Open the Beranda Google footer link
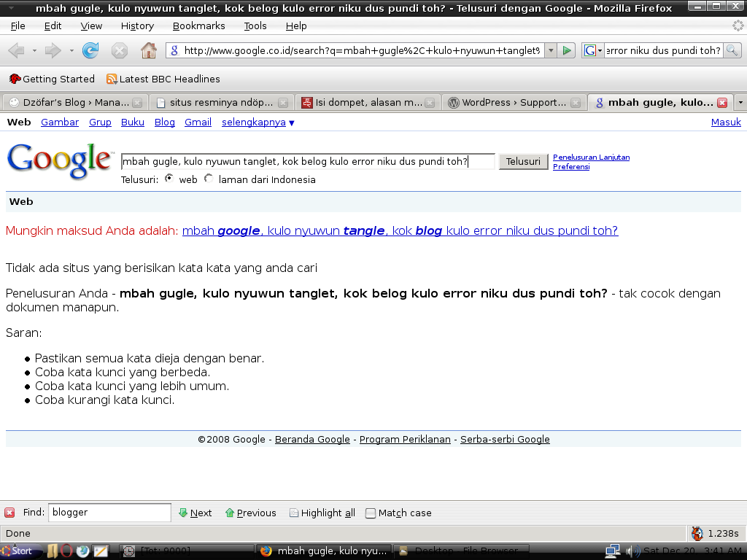The image size is (747, 560). click(312, 439)
